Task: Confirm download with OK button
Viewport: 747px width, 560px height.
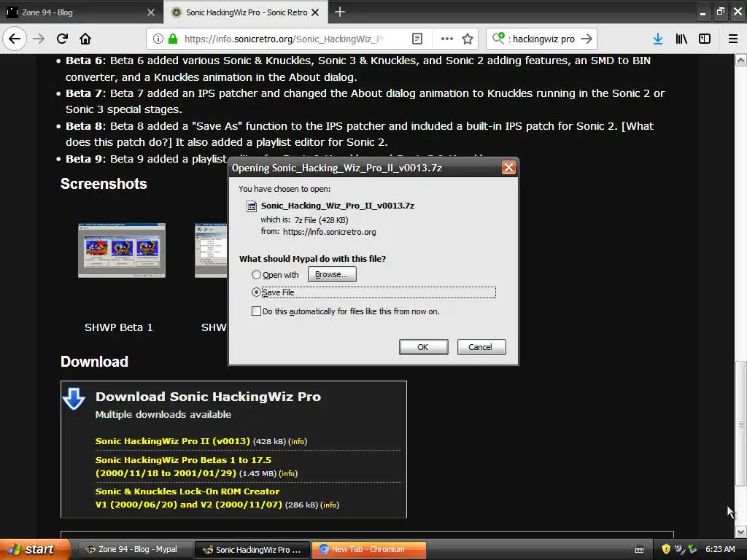Action: click(x=423, y=347)
